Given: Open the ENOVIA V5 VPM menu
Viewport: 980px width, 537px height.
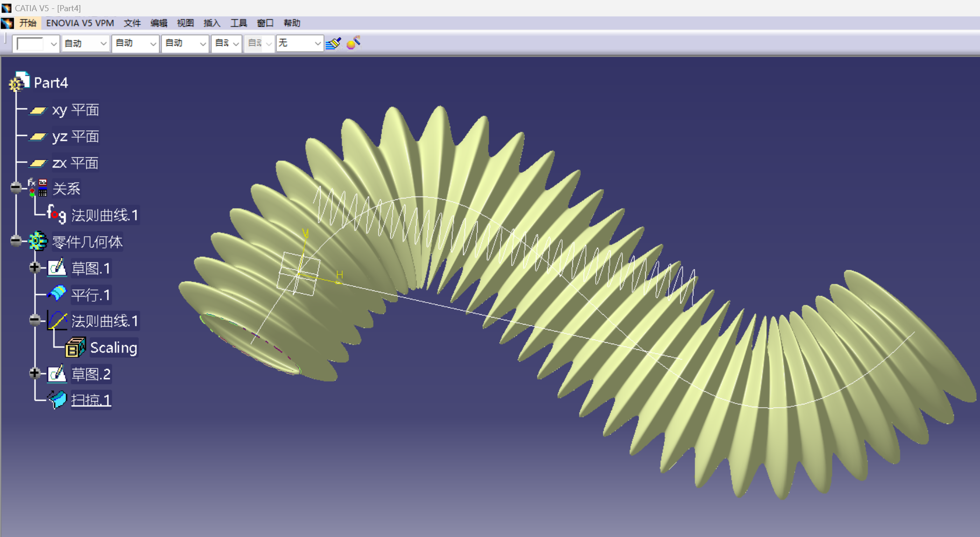Looking at the screenshot, I should point(80,23).
